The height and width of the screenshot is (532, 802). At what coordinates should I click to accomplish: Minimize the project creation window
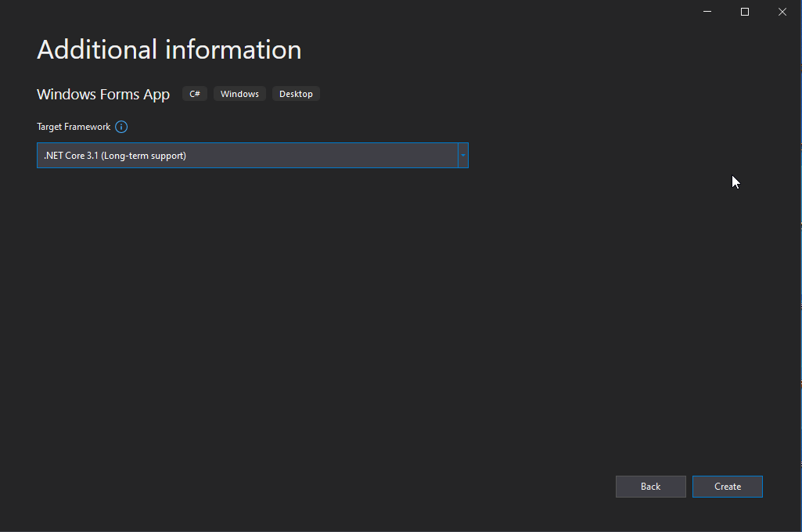point(707,12)
